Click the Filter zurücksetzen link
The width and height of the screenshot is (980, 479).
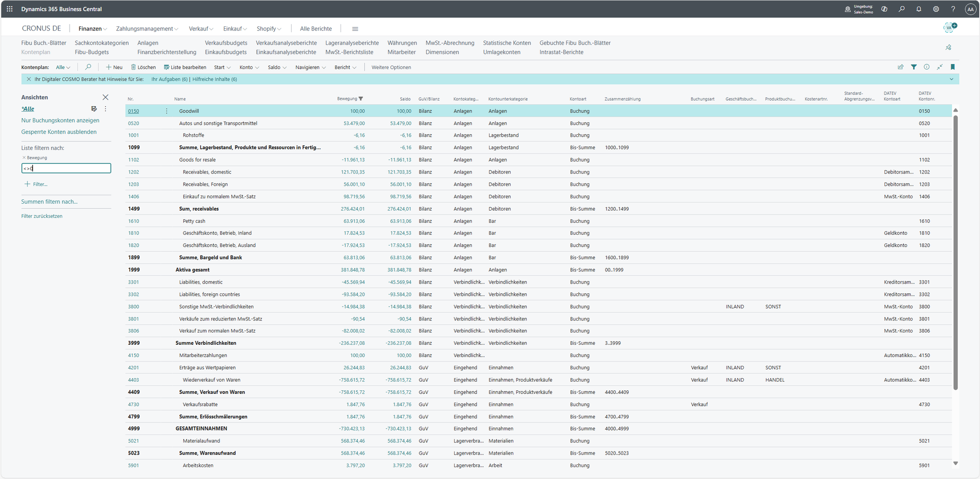[42, 216]
